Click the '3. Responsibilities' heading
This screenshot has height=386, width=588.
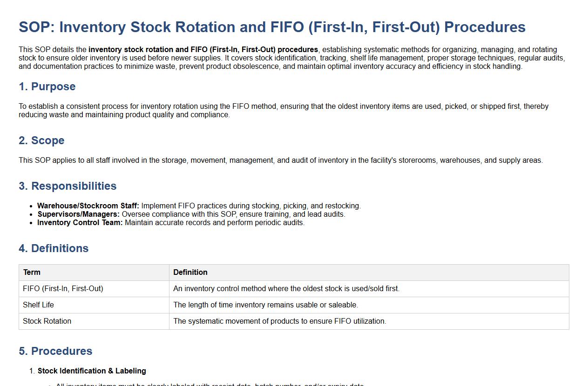tap(68, 186)
